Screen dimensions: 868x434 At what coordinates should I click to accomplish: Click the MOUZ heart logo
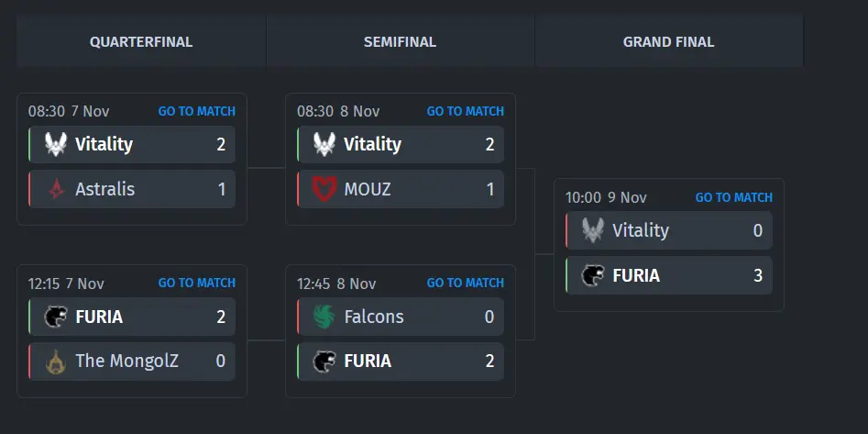pos(325,189)
